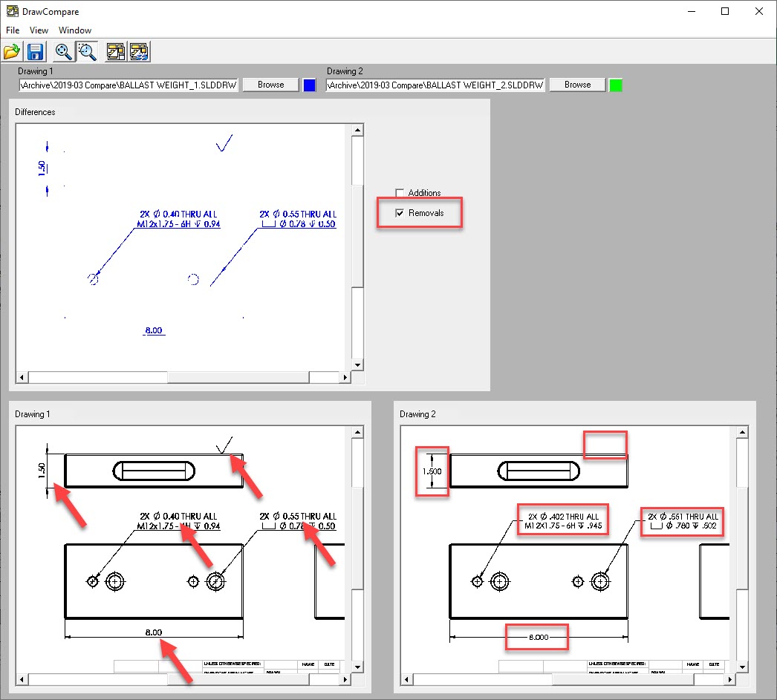Click the 8.00 dimension in Differences view
The width and height of the screenshot is (777, 700).
point(154,330)
